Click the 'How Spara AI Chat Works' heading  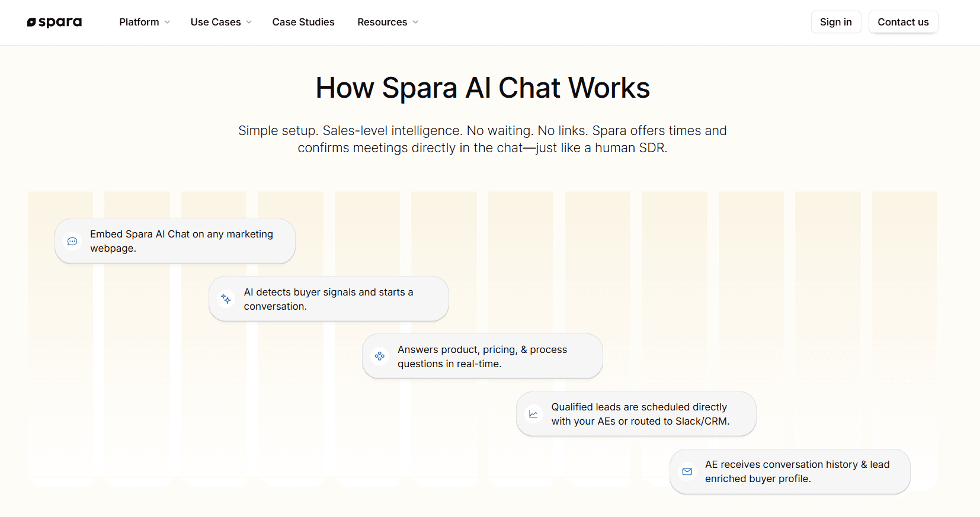[x=482, y=88]
